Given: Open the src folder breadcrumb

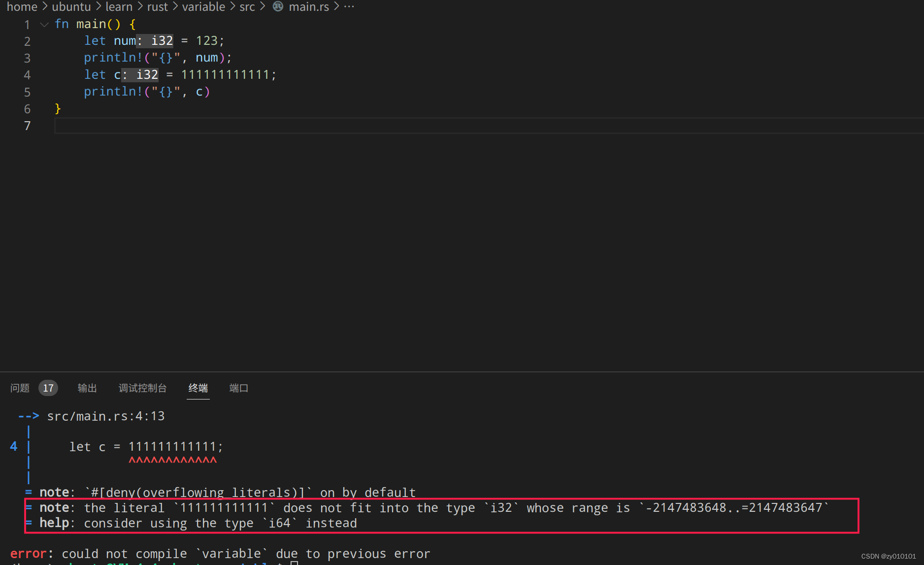Looking at the screenshot, I should pos(247,6).
